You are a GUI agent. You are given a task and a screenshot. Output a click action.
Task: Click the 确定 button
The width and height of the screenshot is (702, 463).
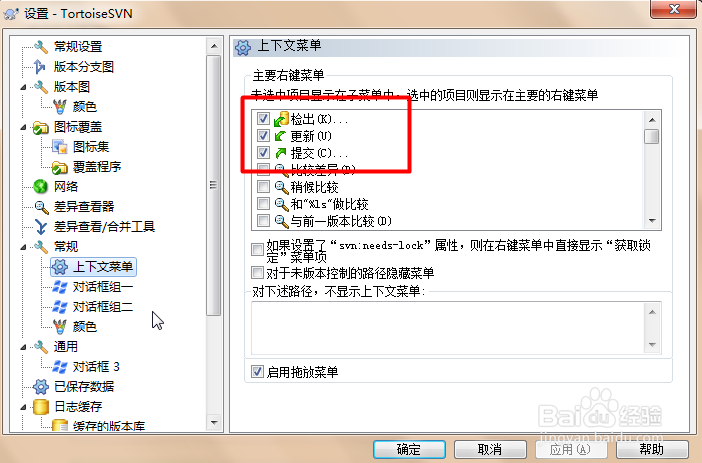(409, 449)
